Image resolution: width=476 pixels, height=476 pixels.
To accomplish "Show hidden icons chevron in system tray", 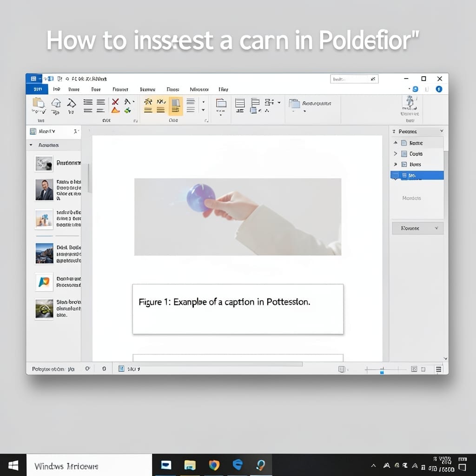I will coord(373,466).
